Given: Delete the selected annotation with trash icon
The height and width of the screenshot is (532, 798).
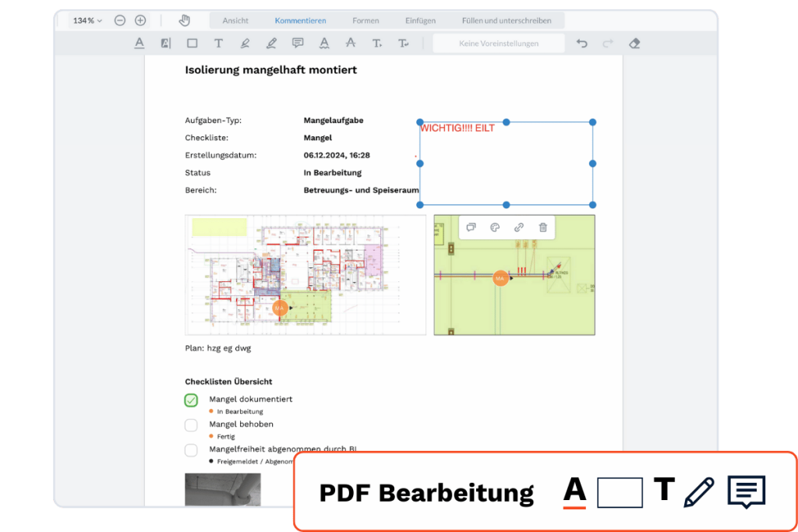Looking at the screenshot, I should [x=543, y=227].
